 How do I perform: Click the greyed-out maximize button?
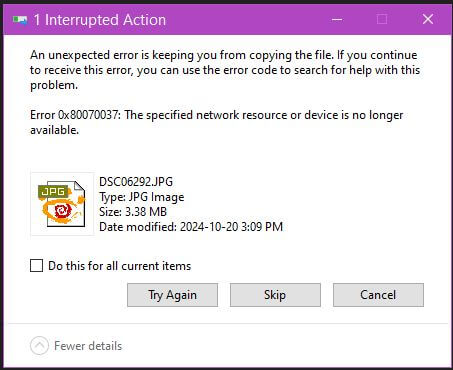coord(382,19)
